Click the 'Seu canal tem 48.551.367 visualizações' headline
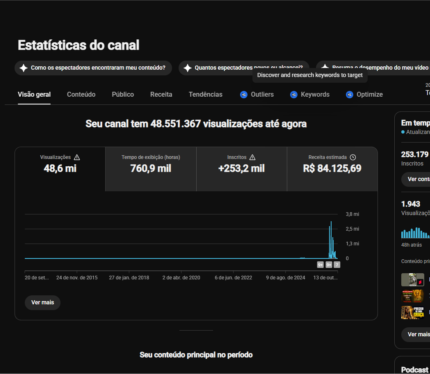The image size is (430, 374). tap(196, 124)
